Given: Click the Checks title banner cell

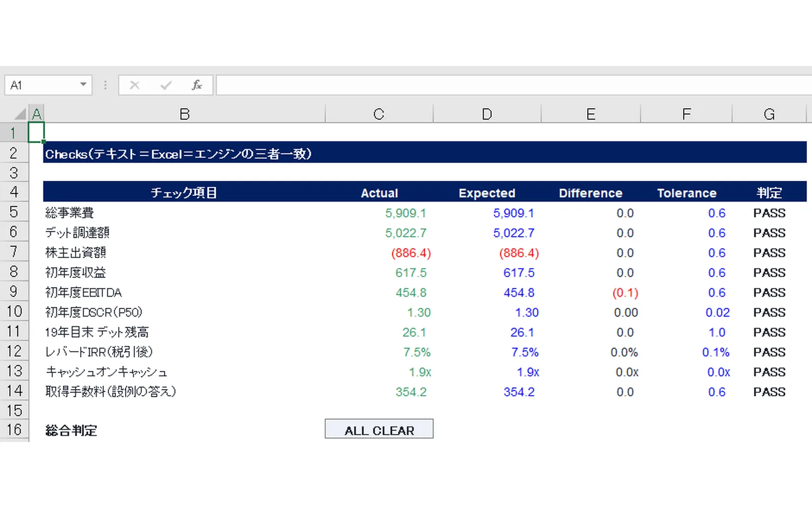Looking at the screenshot, I should (425, 153).
